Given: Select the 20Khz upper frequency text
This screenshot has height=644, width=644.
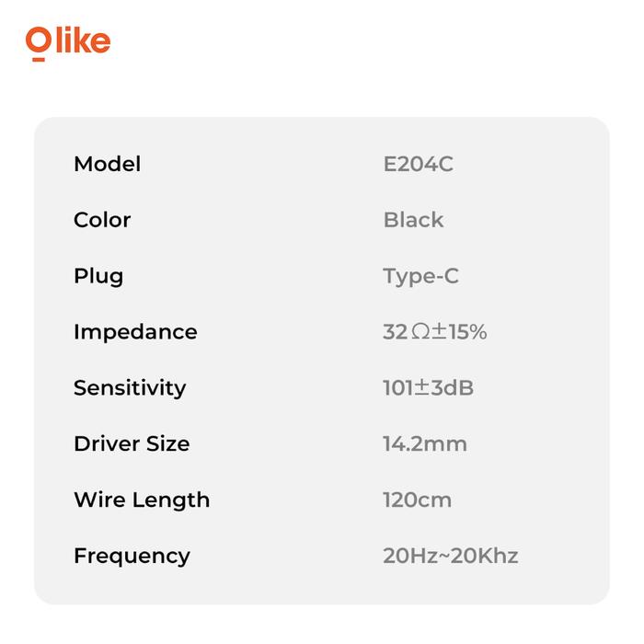Looking at the screenshot, I should pos(487,556).
